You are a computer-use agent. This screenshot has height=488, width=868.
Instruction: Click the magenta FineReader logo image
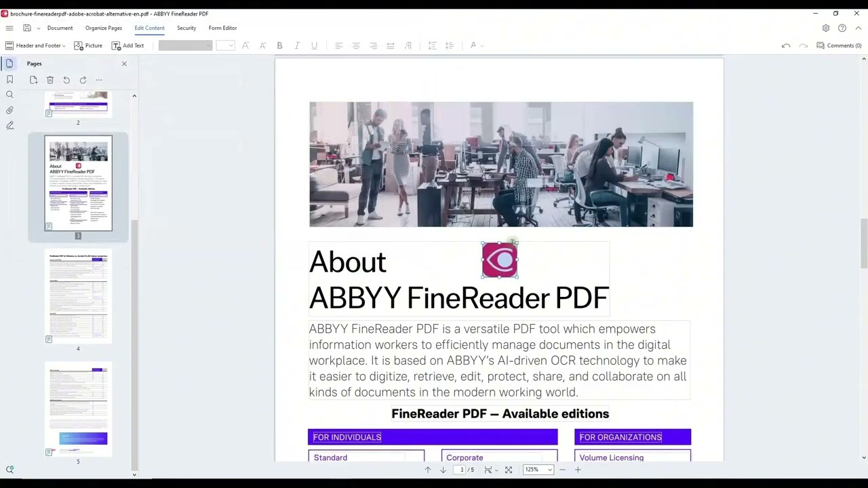[x=500, y=260]
